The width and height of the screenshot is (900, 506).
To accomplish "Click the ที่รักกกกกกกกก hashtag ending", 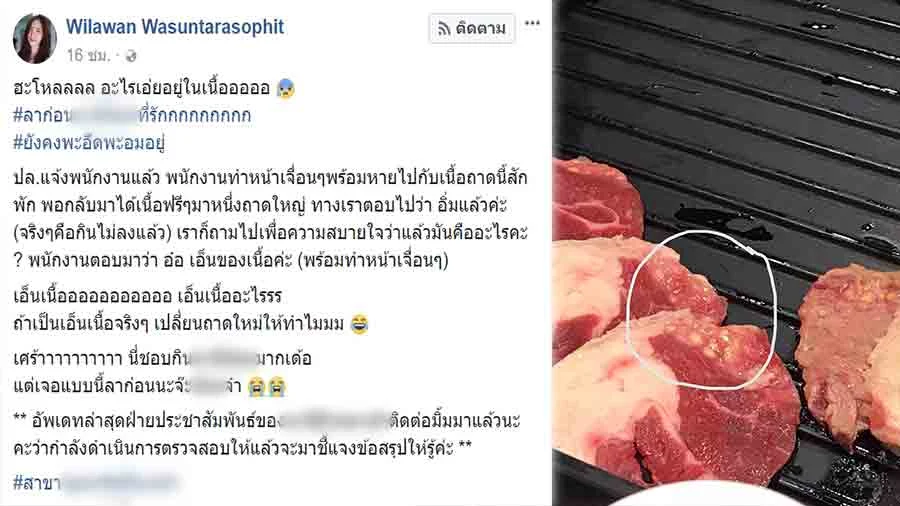I will coord(195,115).
